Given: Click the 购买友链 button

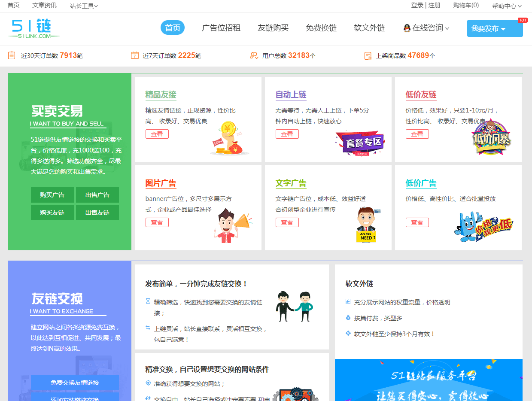Looking at the screenshot, I should pyautogui.click(x=52, y=212).
